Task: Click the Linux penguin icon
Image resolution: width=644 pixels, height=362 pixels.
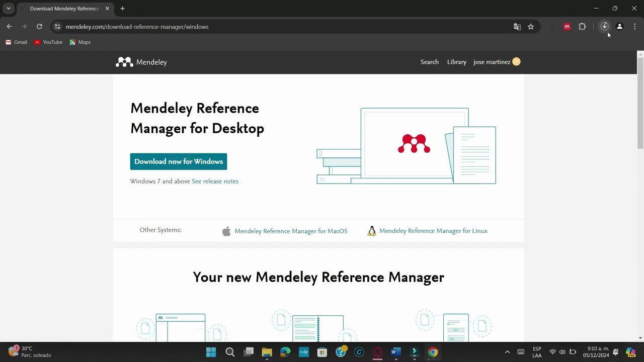Action: click(372, 231)
